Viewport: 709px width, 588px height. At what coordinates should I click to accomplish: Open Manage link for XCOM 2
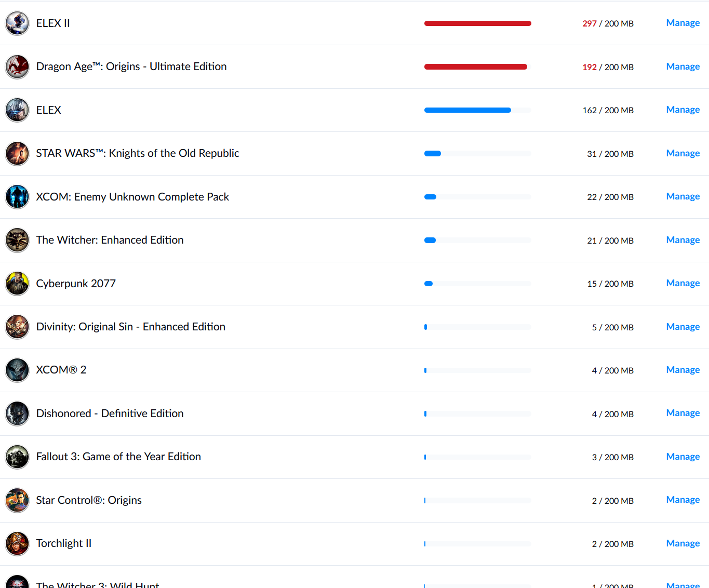click(x=683, y=370)
